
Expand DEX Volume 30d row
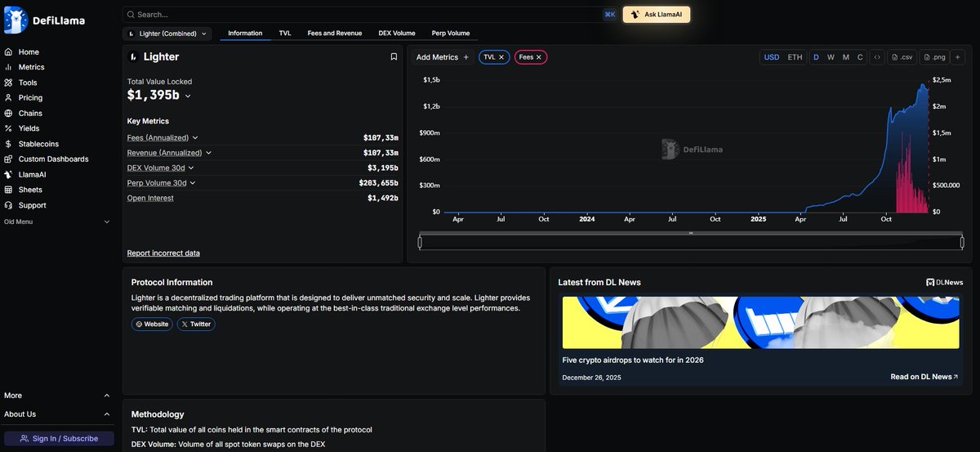point(191,168)
